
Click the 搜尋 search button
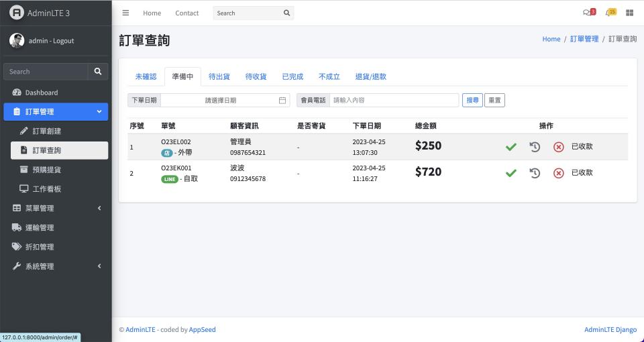(472, 101)
